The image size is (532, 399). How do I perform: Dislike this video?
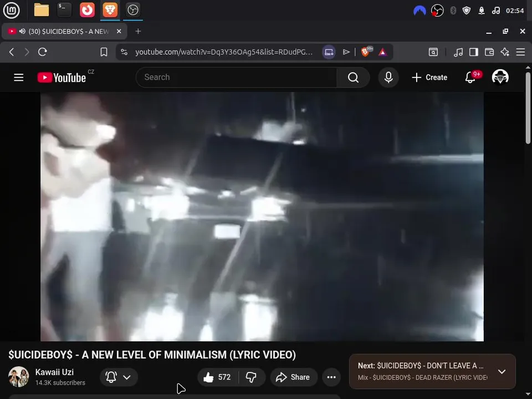252,377
